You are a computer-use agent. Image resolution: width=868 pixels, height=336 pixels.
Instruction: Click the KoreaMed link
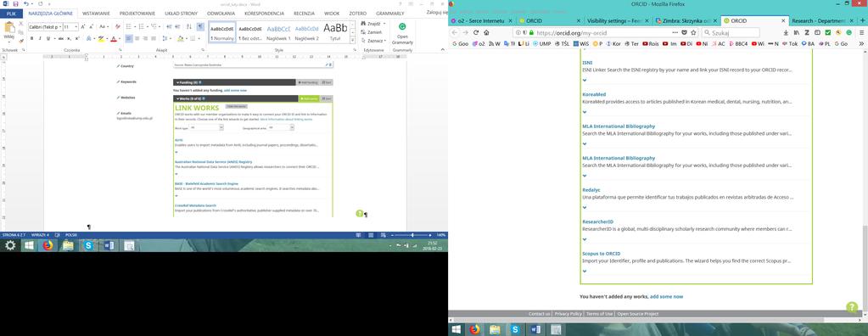[x=594, y=95]
